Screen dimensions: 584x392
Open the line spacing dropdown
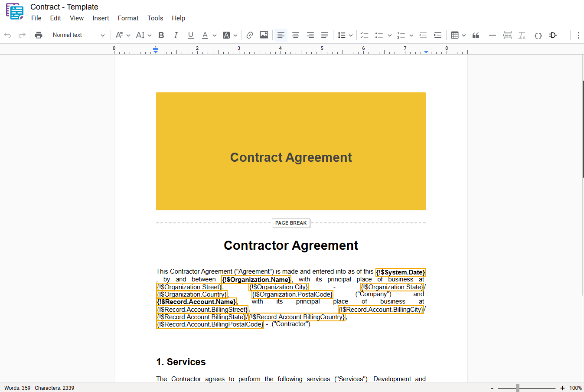tap(345, 35)
